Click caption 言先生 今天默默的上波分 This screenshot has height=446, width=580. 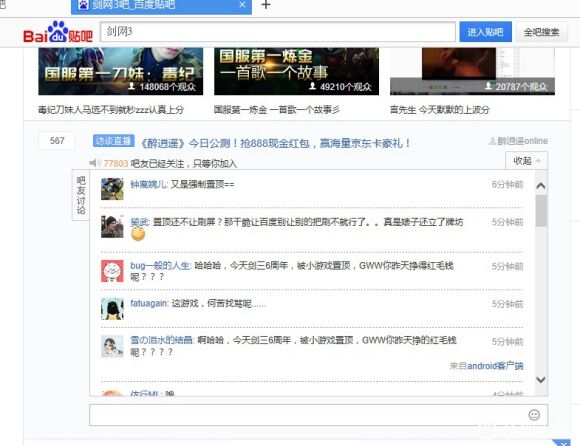(440, 109)
